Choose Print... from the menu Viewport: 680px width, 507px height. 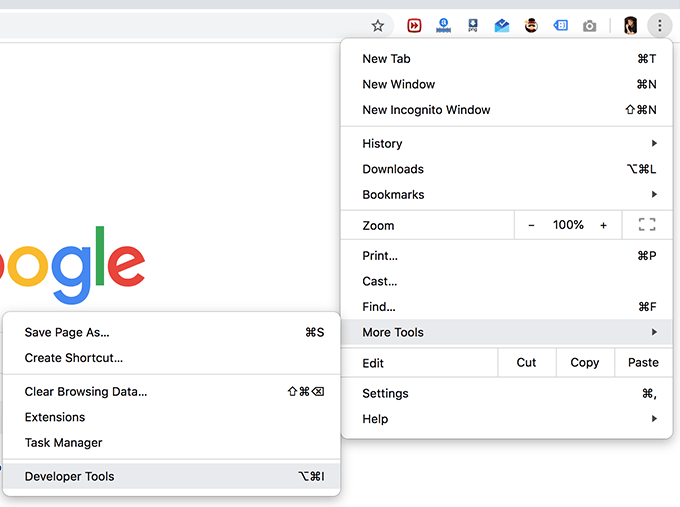click(507, 256)
